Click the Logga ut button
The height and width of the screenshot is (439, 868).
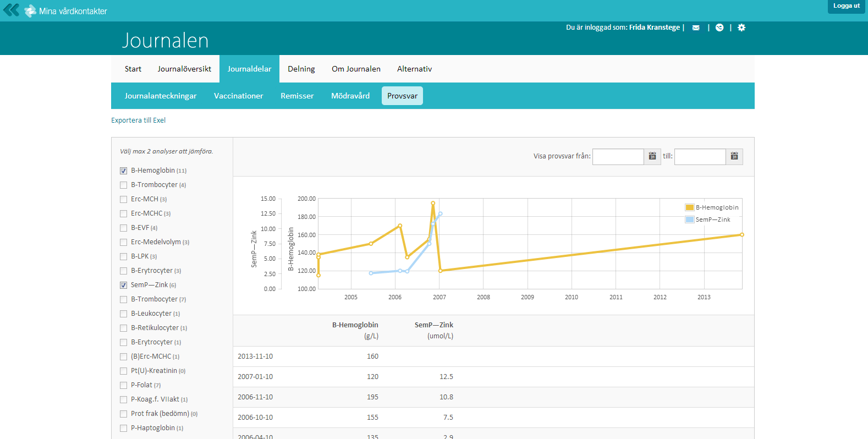[846, 6]
